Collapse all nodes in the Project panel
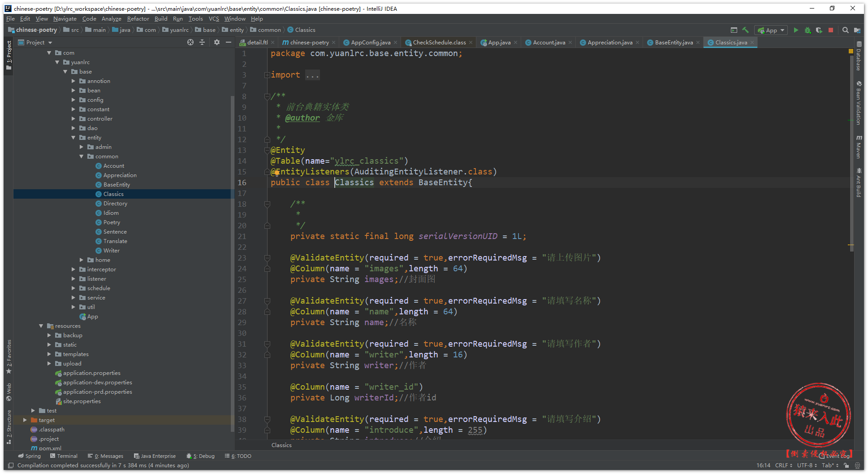The height and width of the screenshot is (474, 868). click(x=202, y=42)
